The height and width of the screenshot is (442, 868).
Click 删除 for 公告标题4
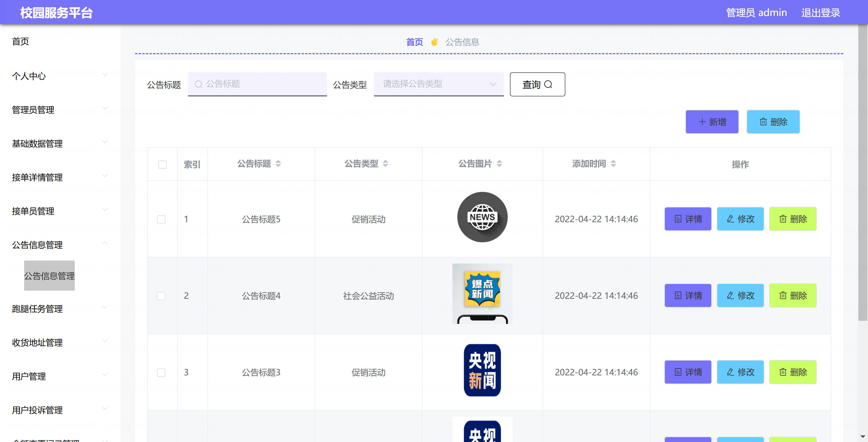coord(793,295)
